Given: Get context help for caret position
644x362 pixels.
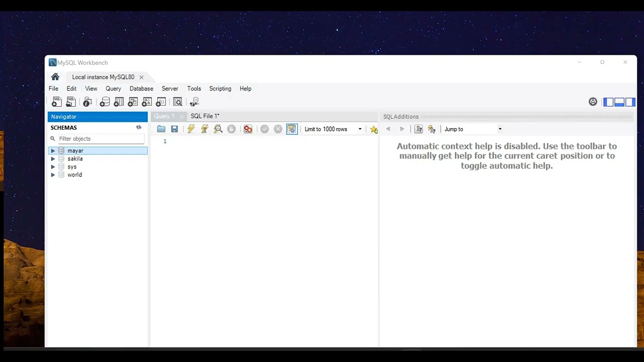Looking at the screenshot, I should (x=419, y=129).
